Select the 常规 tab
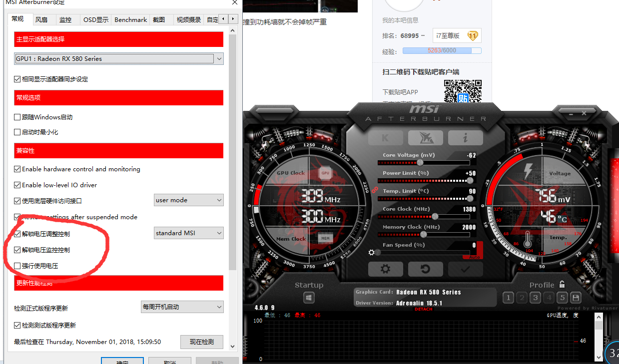 [19, 18]
